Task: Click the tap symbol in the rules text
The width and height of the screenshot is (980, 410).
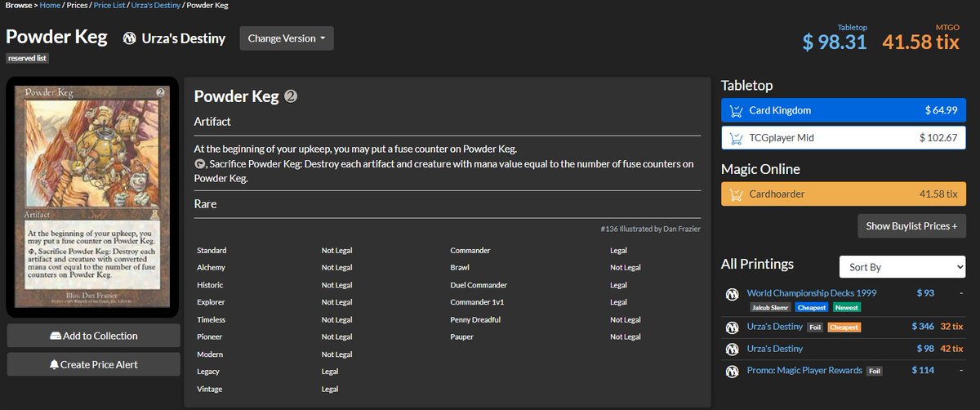Action: coord(198,163)
